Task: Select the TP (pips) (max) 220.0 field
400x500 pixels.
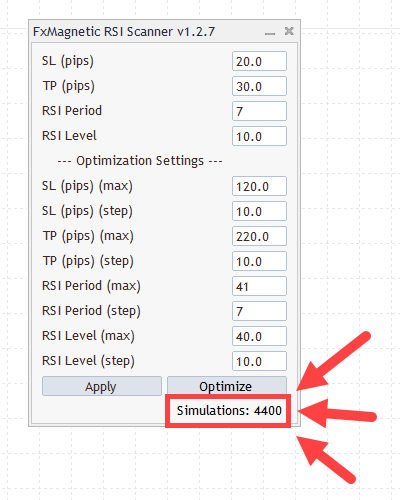Action: coord(259,236)
